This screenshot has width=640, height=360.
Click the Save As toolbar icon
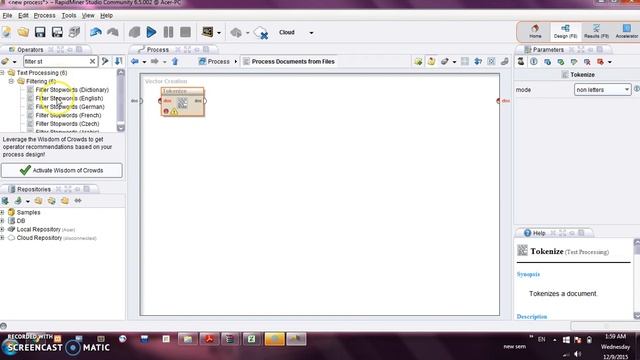pos(57,32)
